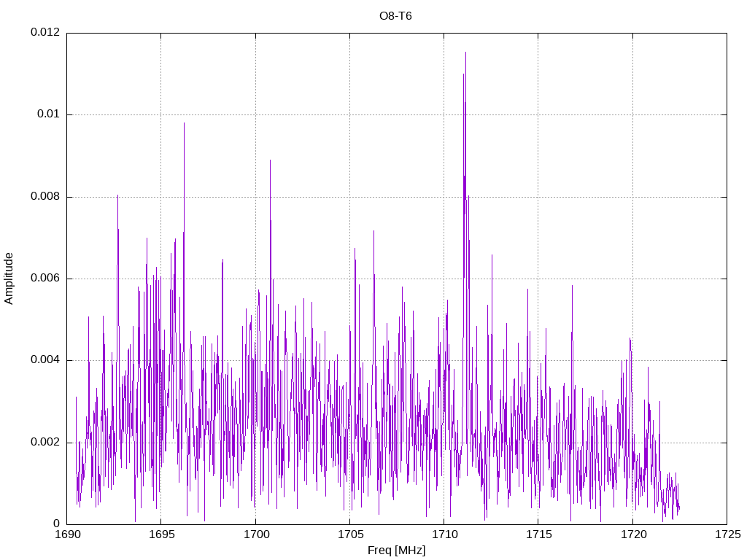Click the peak tip near 1696 MHz

[x=184, y=123]
